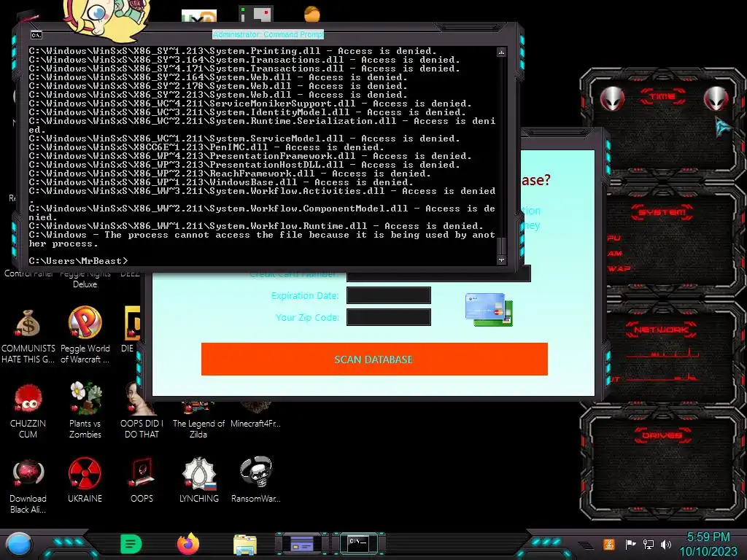Click Command Prompt scrollbar down arrow
747x560 pixels.
pos(501,260)
